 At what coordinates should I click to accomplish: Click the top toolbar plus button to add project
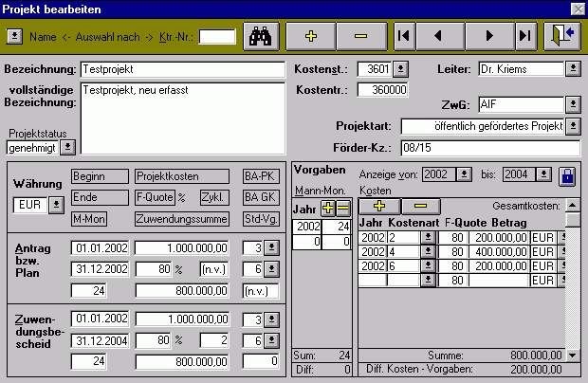tap(312, 36)
